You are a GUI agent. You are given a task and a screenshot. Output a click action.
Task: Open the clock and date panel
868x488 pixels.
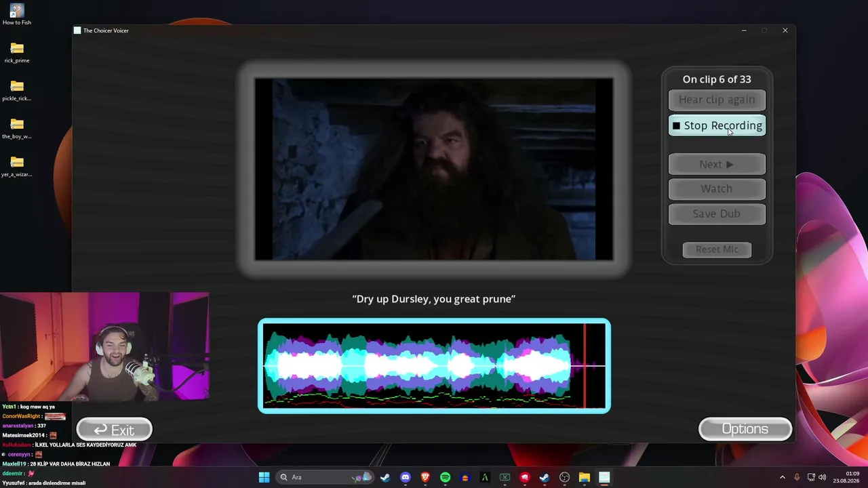coord(847,477)
